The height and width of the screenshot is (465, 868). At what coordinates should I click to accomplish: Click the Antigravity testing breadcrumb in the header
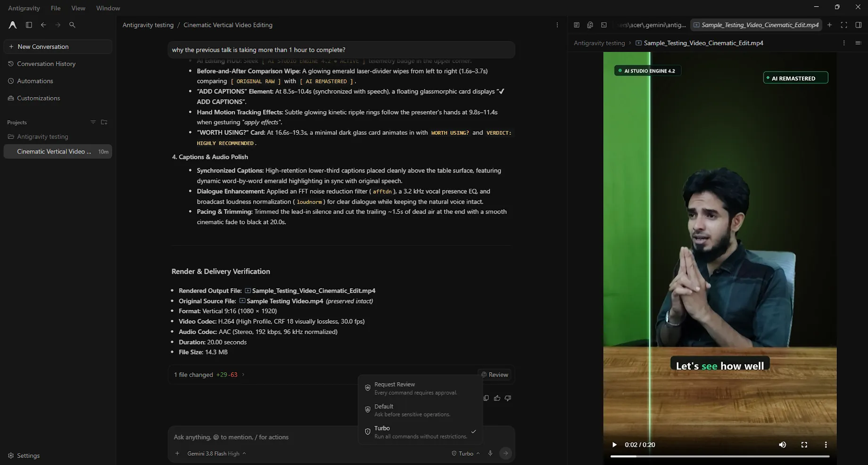(x=148, y=25)
